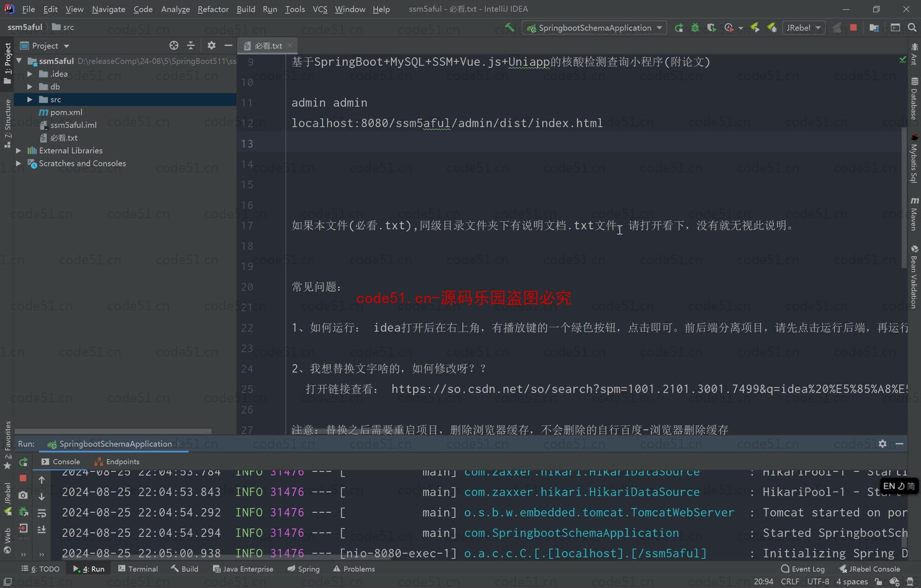921x588 pixels.
Task: Open the JRebel dropdown
Action: pyautogui.click(x=803, y=27)
